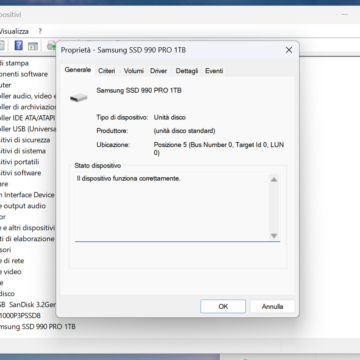Open the Criteri tab
Image resolution: width=360 pixels, height=360 pixels.
(x=107, y=71)
